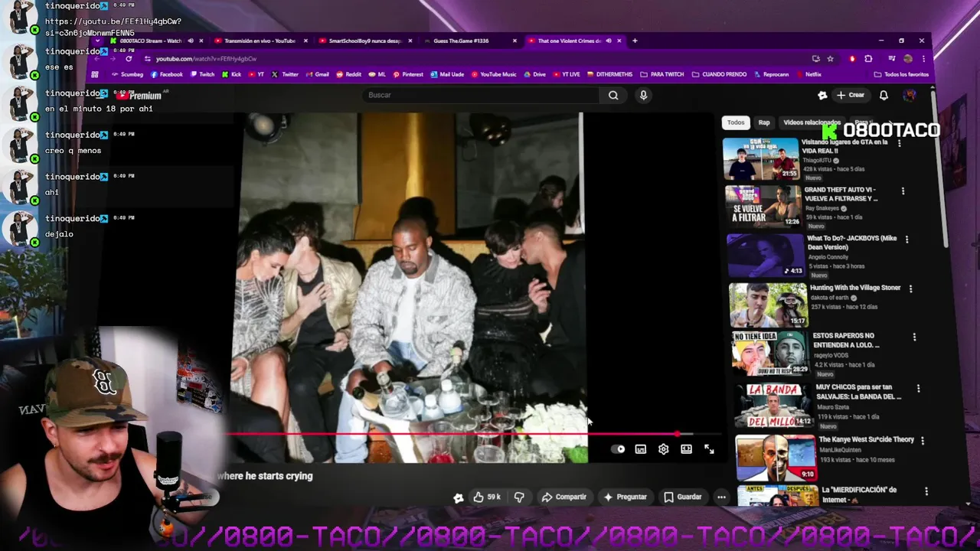This screenshot has width=980, height=551.
Task: Expand the CUANDO PRENDO bookmarks folder
Action: coord(719,74)
